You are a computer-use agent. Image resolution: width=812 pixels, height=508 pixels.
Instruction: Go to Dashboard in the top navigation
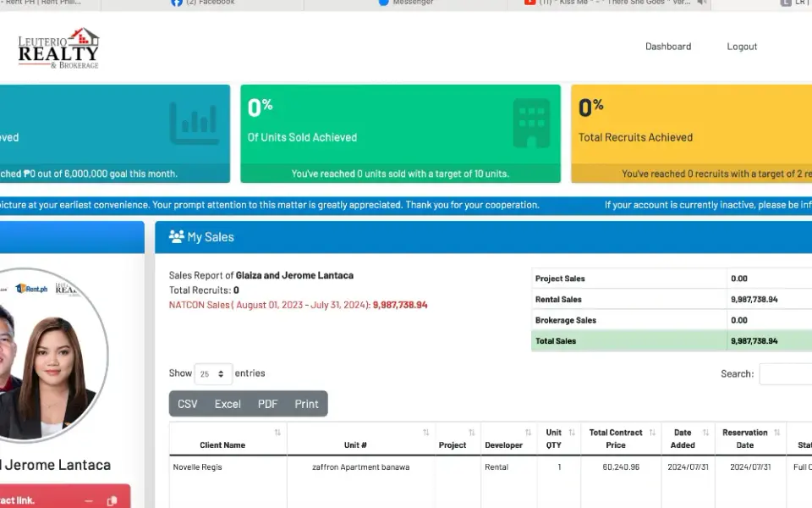click(668, 46)
